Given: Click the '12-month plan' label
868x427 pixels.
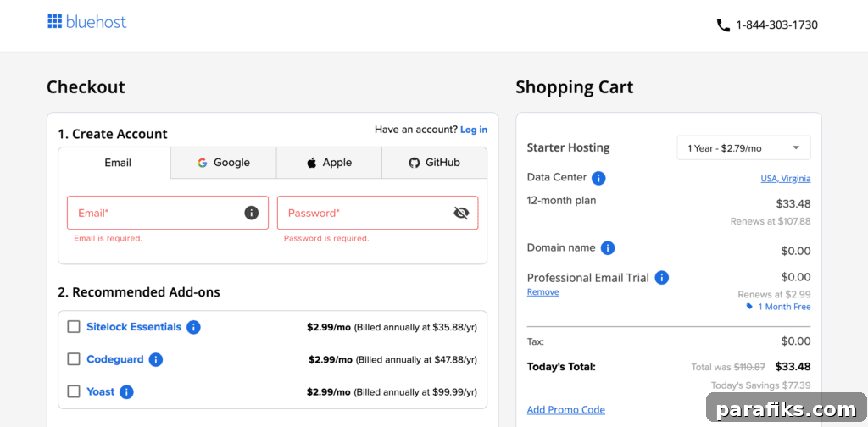Looking at the screenshot, I should (x=561, y=200).
